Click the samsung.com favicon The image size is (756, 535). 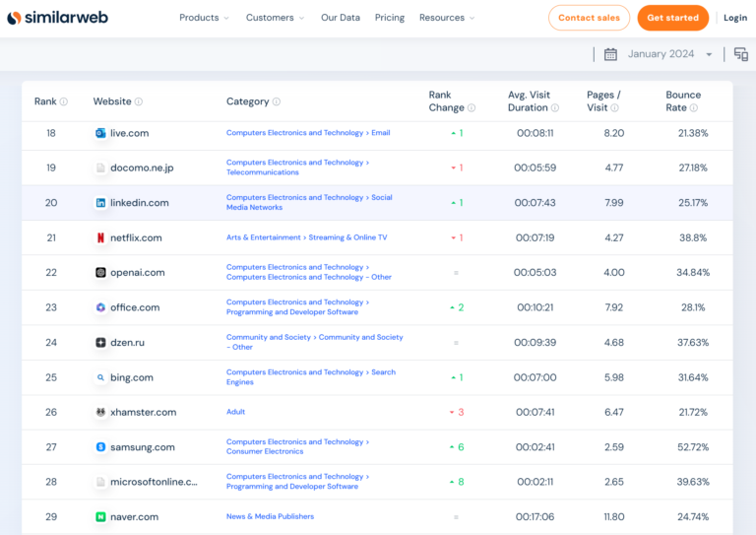(100, 447)
